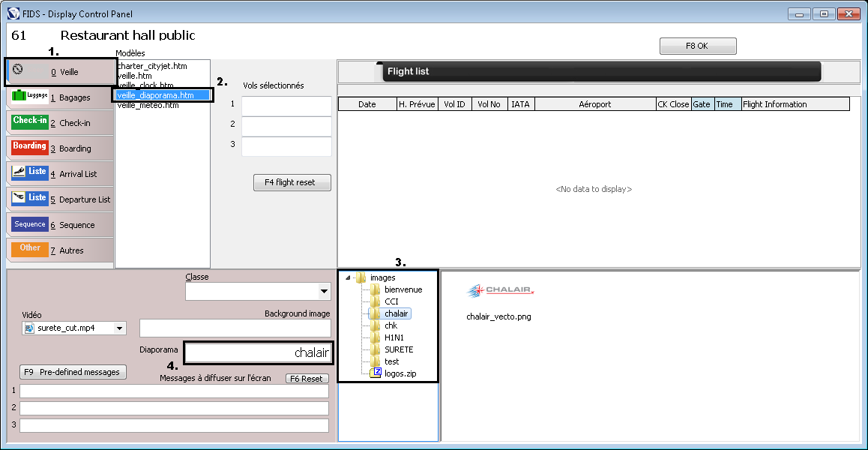Open F9 Pre-defined messages
Viewport: 868px width, 450px height.
coord(73,372)
